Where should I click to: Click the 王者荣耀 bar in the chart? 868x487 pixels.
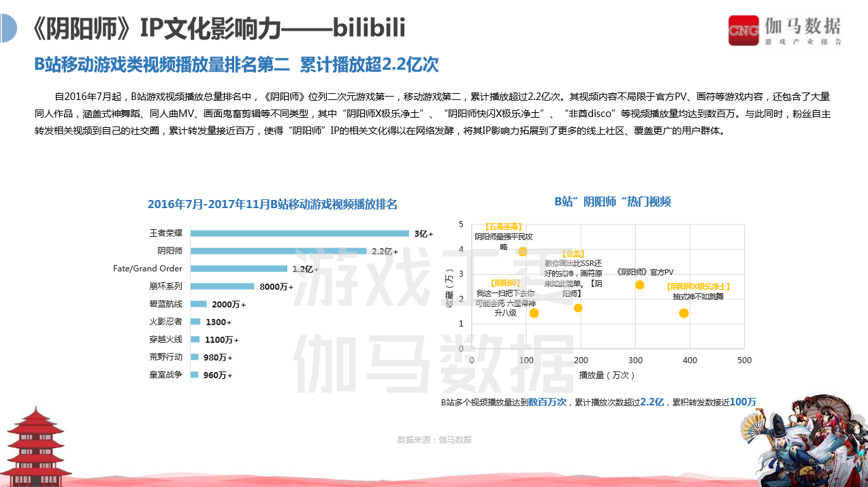coord(300,233)
